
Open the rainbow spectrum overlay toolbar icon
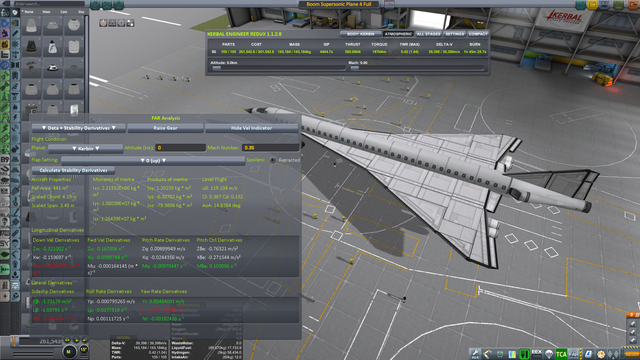(x=512, y=354)
